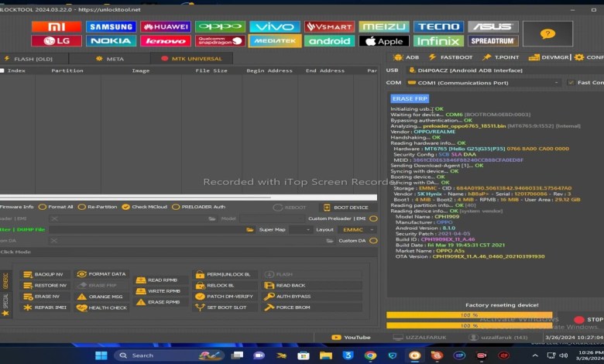Expand the Layout EMMC dropdown
This screenshot has width=604, height=364.
357,229
